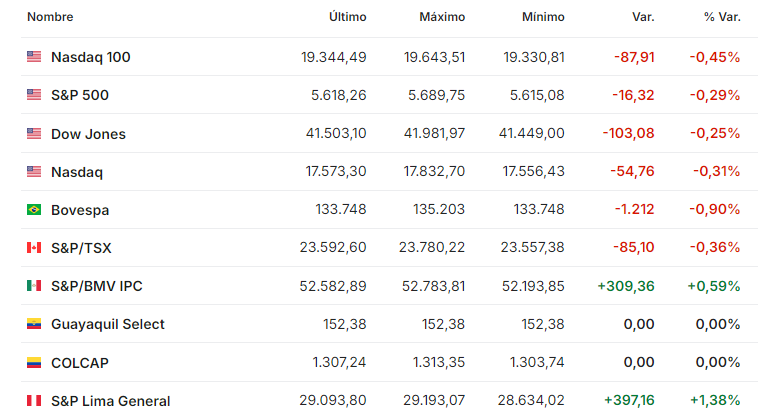Click the Ecuador flag icon beside Guayaquil Select
The width and height of the screenshot is (758, 415).
34,324
